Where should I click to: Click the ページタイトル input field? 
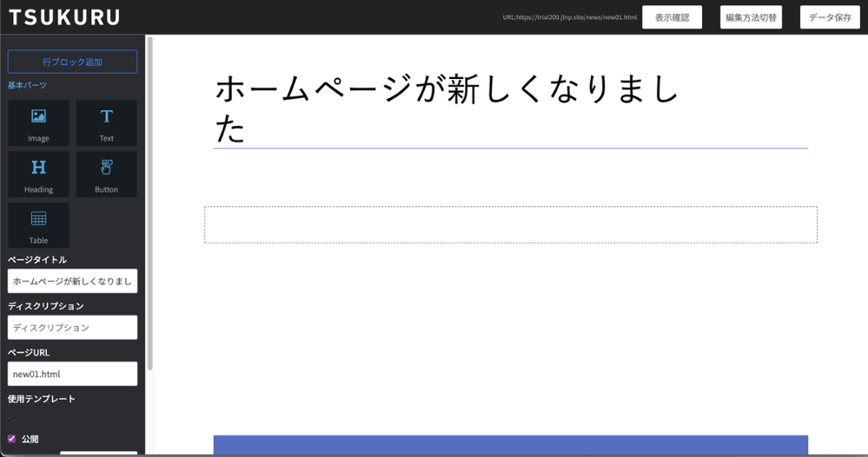pos(72,281)
